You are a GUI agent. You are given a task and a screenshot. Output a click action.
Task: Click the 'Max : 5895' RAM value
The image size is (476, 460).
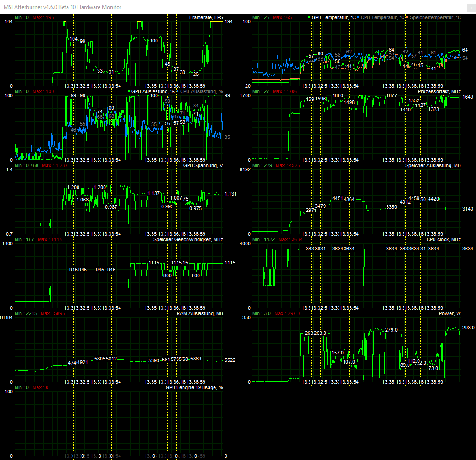click(x=53, y=313)
